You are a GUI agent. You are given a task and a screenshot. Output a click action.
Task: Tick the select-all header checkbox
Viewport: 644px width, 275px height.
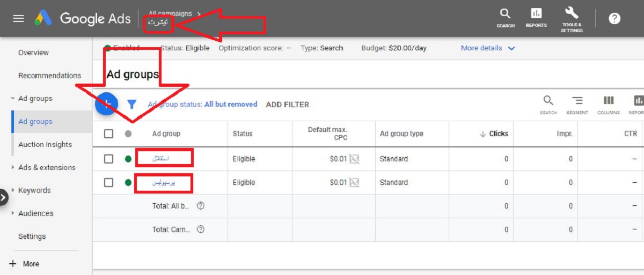[x=108, y=133]
